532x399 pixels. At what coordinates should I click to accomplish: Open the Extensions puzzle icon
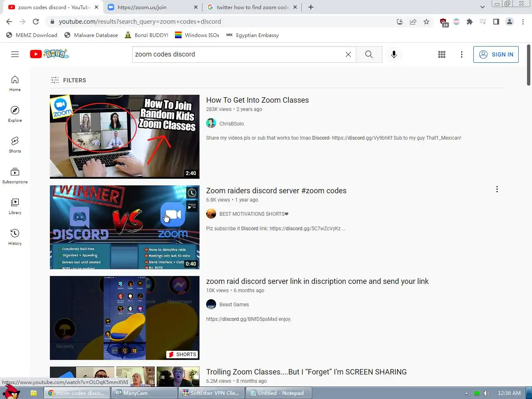click(470, 22)
